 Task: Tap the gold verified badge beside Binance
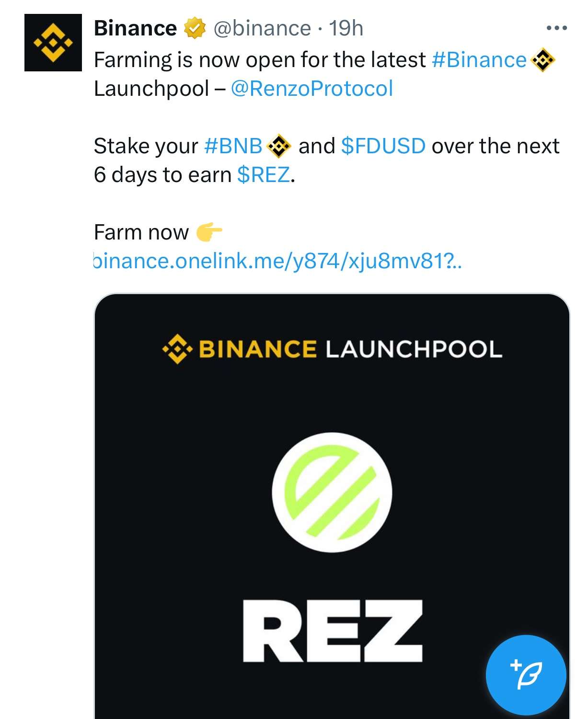pyautogui.click(x=195, y=28)
